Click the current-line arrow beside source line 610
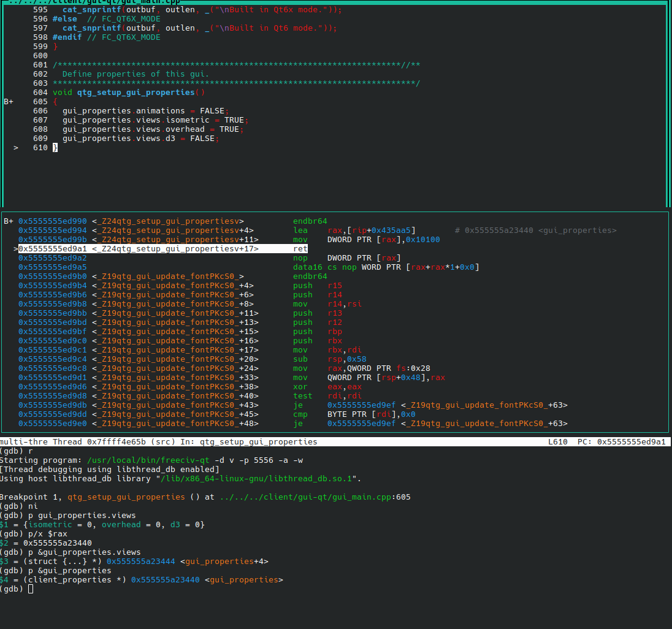 [x=16, y=148]
